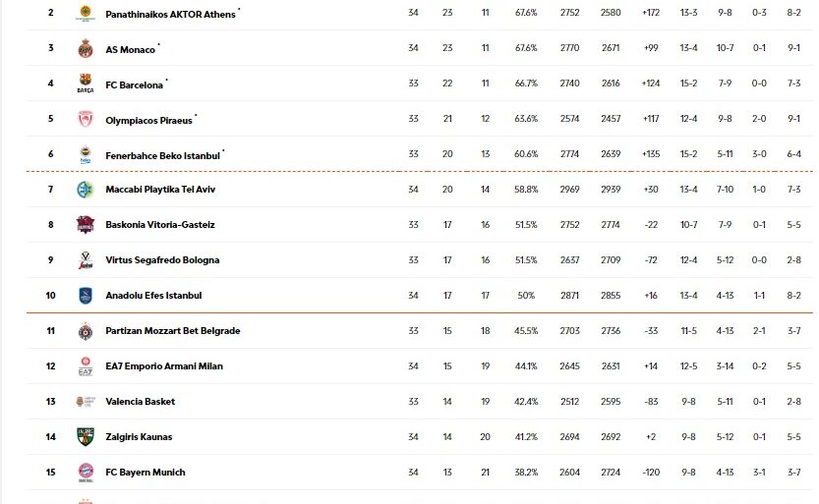Click the FC Bayern Munich crest

(85, 473)
